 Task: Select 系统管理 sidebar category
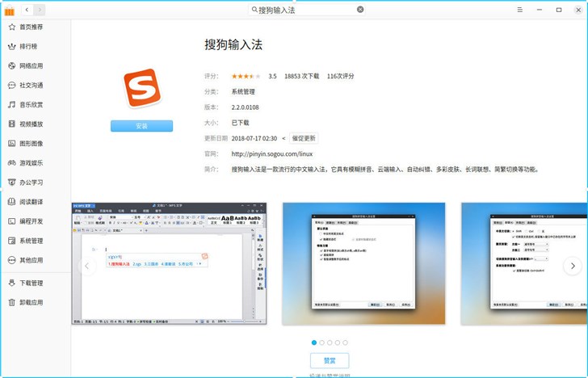coord(31,241)
